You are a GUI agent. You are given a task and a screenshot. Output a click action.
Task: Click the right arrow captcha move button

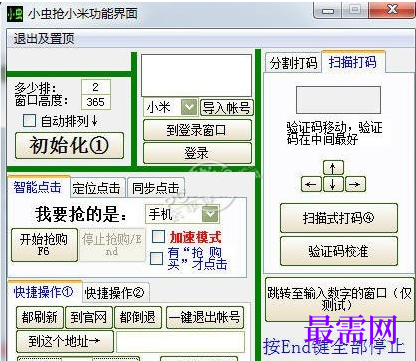pyautogui.click(x=355, y=184)
